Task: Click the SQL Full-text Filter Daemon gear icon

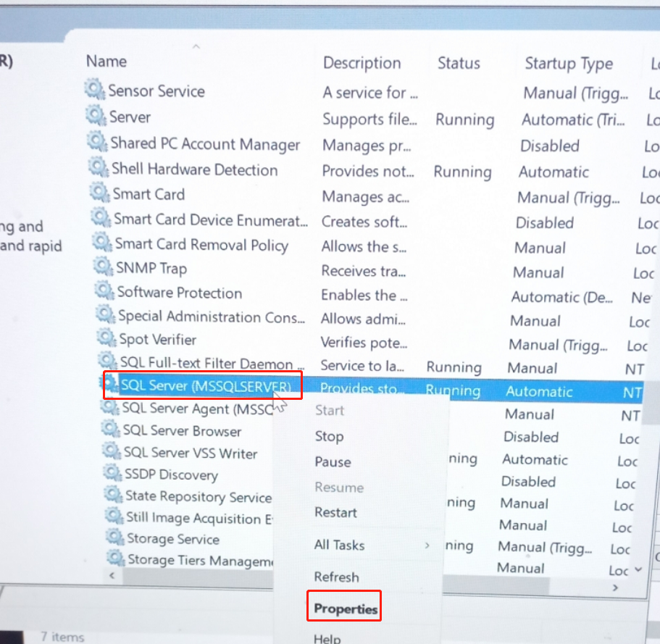Action: pos(108,360)
